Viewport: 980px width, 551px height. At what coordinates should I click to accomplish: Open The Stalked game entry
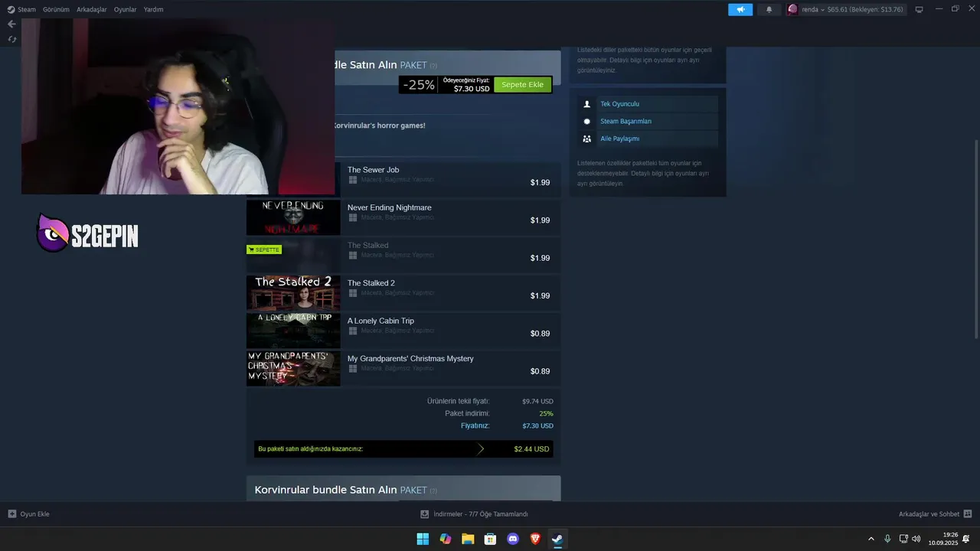pos(403,255)
